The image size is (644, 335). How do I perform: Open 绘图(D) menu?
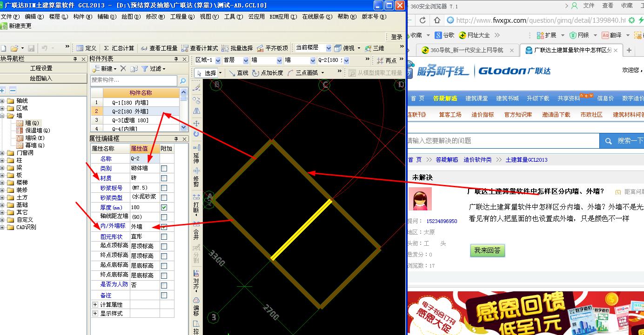131,16
